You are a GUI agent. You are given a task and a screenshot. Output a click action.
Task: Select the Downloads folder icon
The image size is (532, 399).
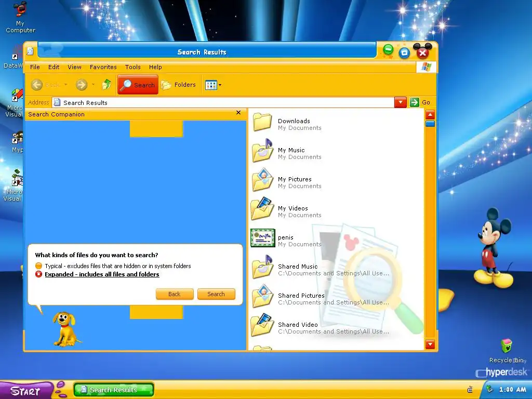262,123
